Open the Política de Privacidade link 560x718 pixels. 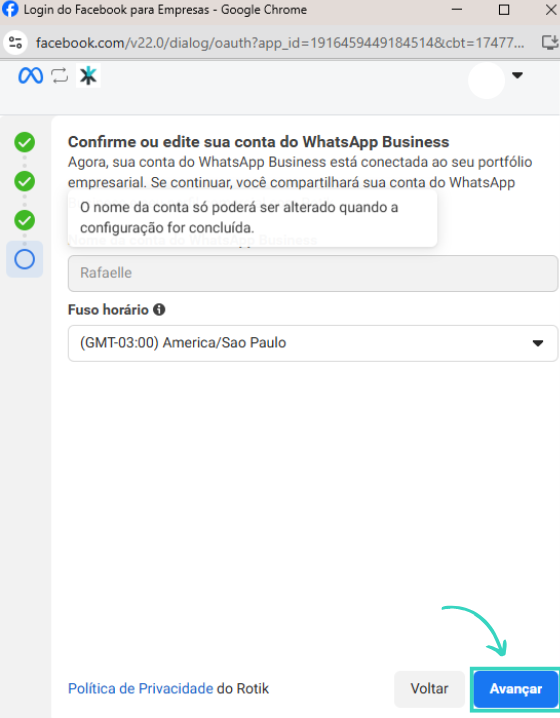pos(141,688)
